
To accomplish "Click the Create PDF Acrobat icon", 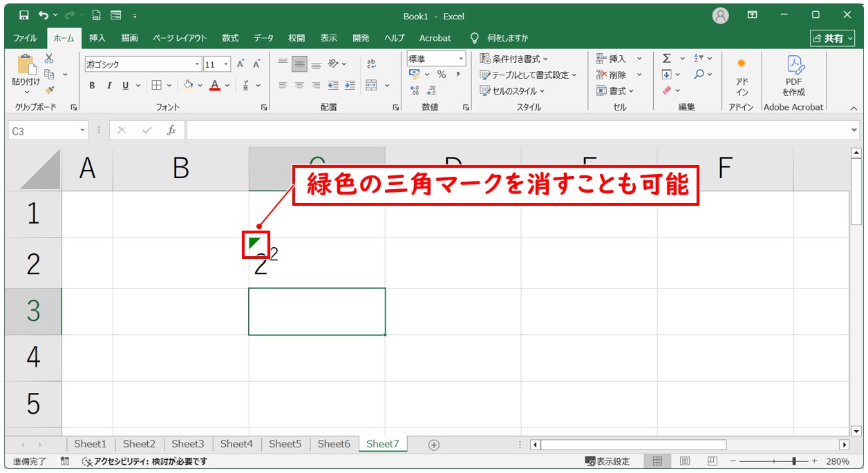I will pyautogui.click(x=793, y=76).
